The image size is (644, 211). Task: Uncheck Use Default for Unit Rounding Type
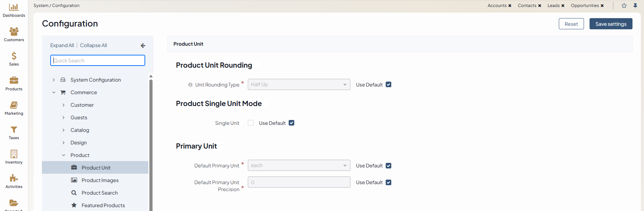(388, 85)
